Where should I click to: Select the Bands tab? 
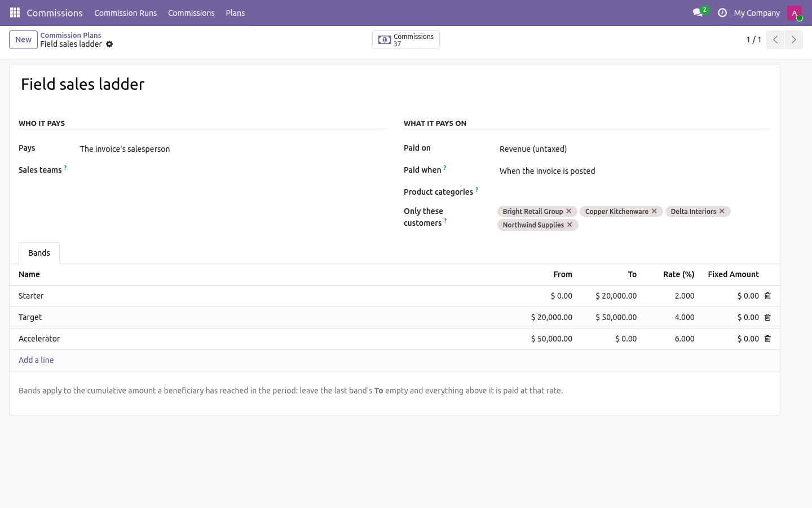pos(39,253)
